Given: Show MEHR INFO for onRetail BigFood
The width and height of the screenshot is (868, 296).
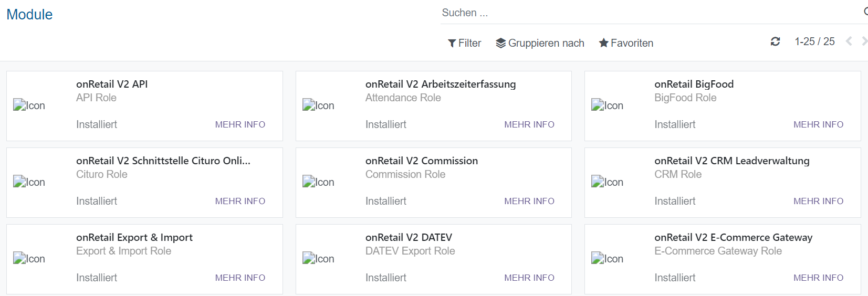Looking at the screenshot, I should coord(818,124).
